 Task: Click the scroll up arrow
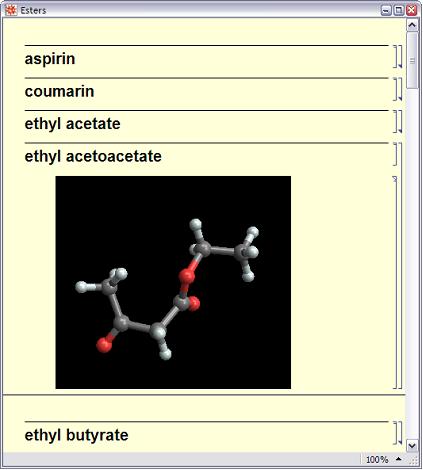tap(412, 25)
